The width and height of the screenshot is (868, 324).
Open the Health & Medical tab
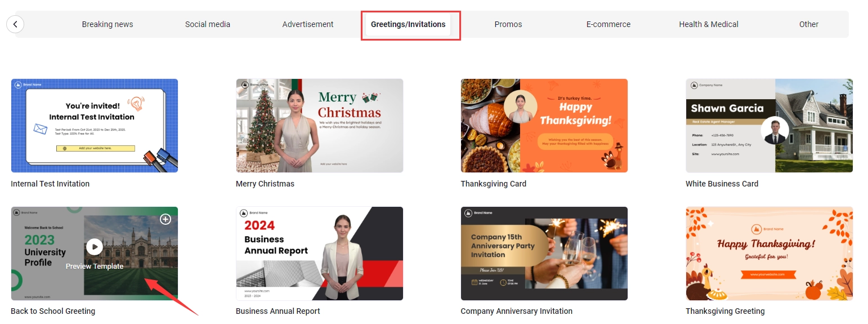point(709,24)
